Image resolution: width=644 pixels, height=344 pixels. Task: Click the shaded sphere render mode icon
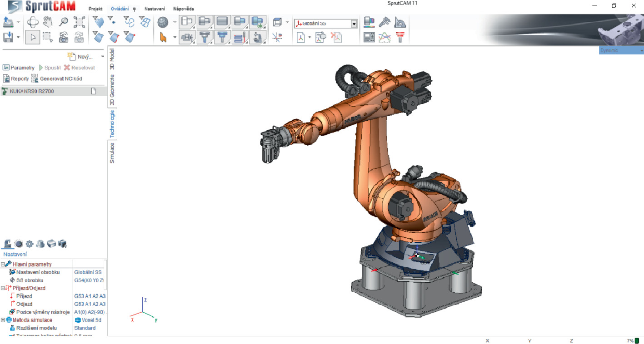163,22
